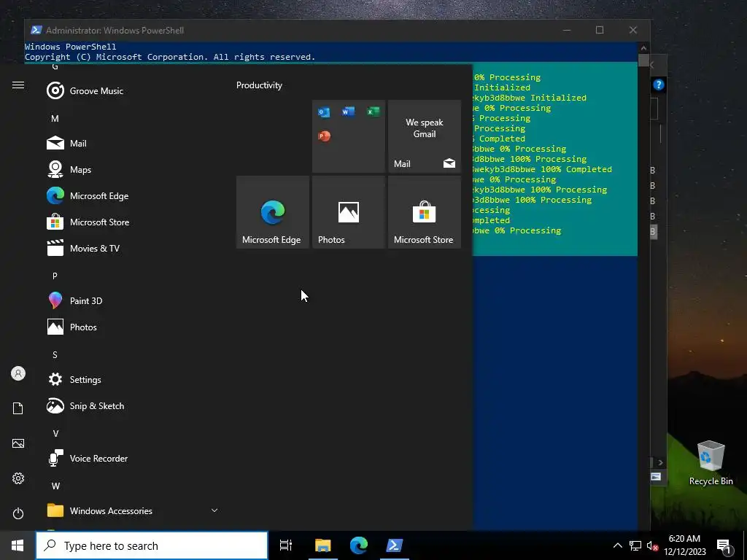Screen dimensions: 747x560
Task: Click PowerShell window title icon
Action: (36, 30)
